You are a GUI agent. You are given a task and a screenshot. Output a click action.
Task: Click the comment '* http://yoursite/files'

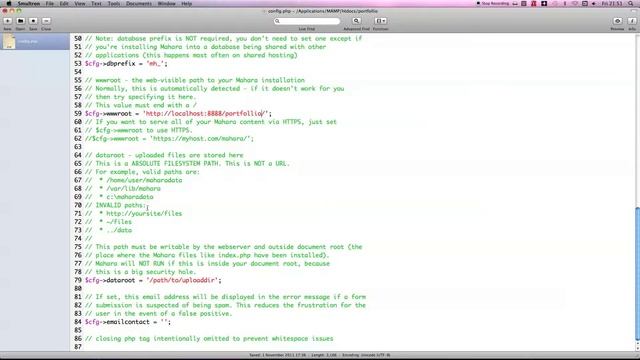coord(133,213)
